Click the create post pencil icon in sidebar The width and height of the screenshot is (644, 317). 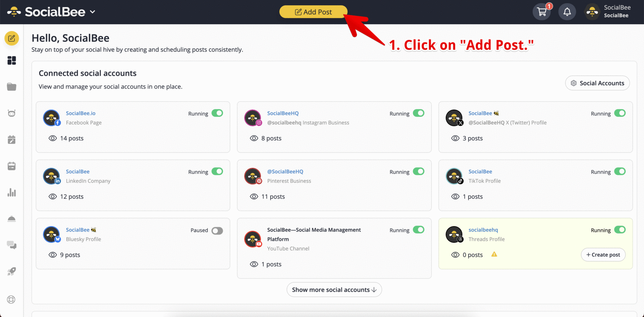point(12,38)
